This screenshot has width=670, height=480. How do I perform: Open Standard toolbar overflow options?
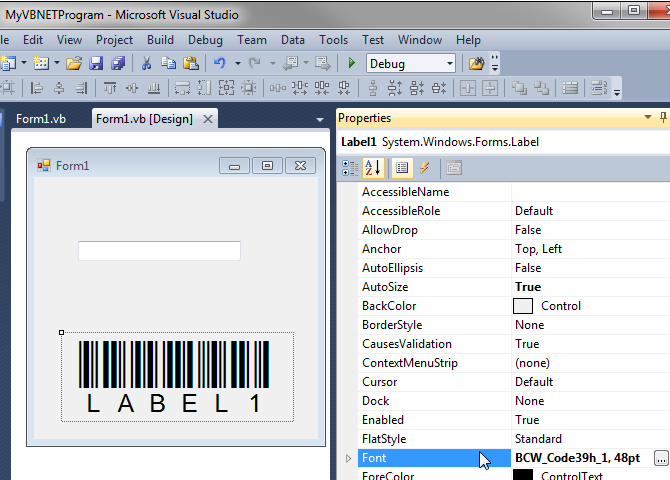(494, 63)
